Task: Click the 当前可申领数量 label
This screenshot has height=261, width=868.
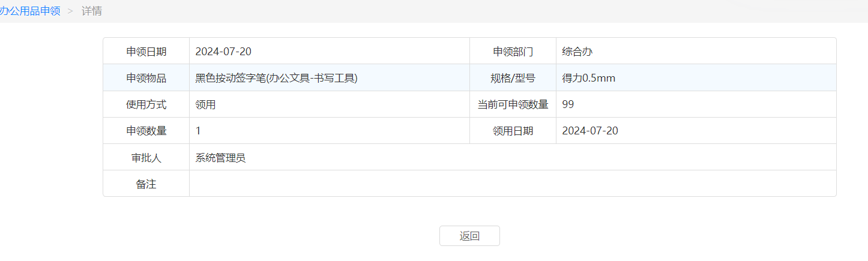Action: [x=513, y=104]
